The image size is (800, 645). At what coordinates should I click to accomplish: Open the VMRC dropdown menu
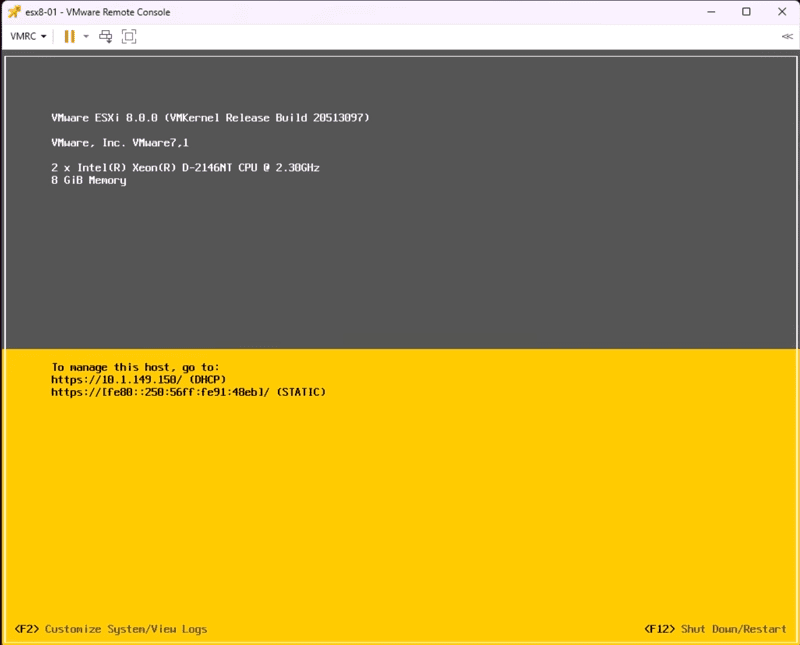pyautogui.click(x=28, y=36)
